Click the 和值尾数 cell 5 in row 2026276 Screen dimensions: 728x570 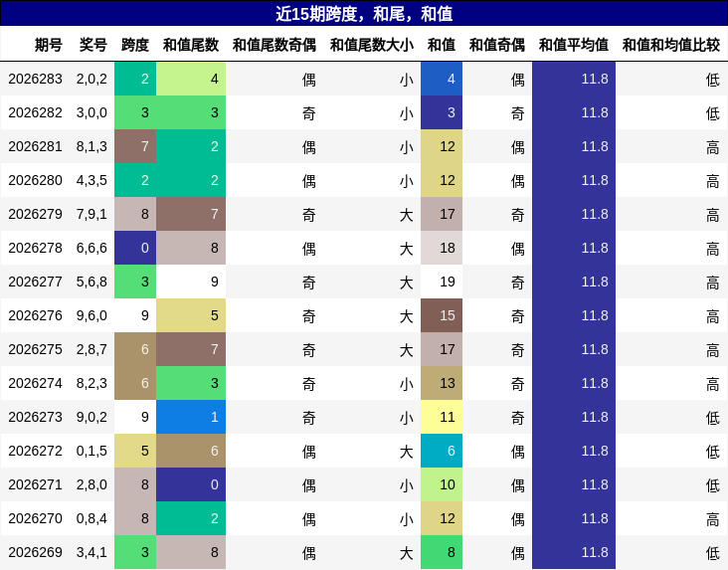pyautogui.click(x=191, y=316)
